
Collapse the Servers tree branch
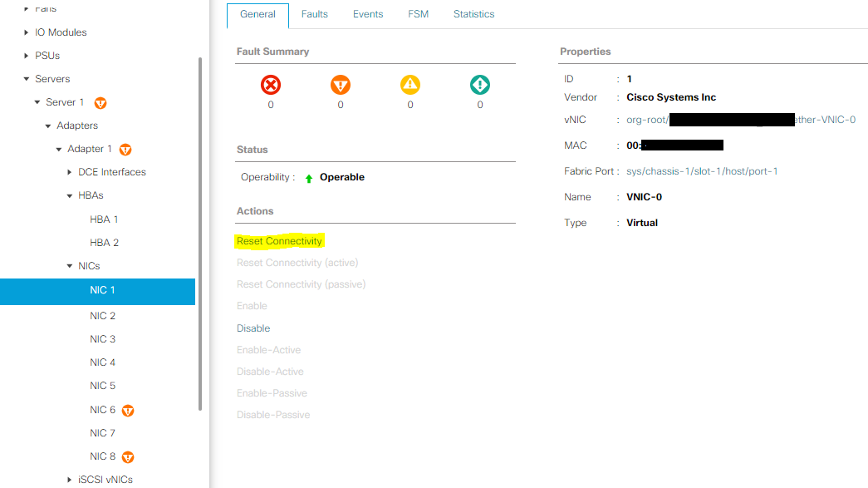point(27,78)
